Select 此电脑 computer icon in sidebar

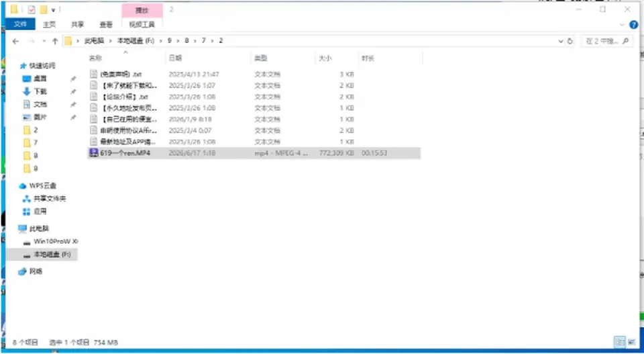[23, 228]
